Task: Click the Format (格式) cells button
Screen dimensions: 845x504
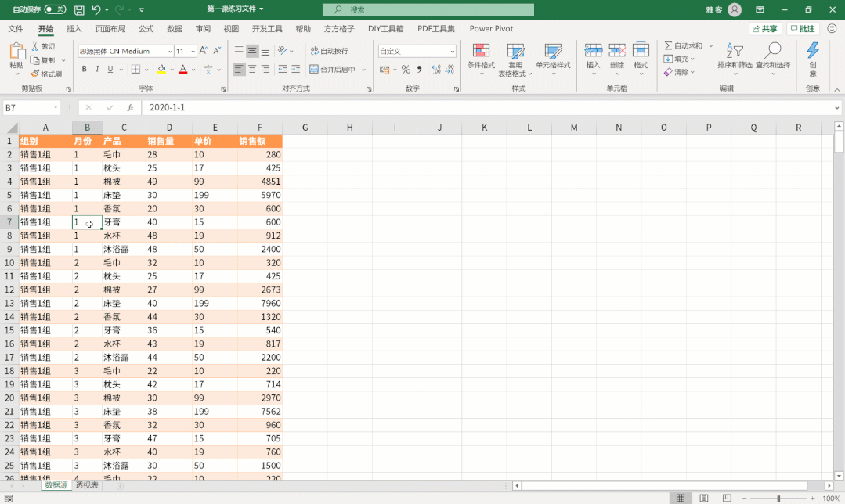Action: pyautogui.click(x=641, y=58)
